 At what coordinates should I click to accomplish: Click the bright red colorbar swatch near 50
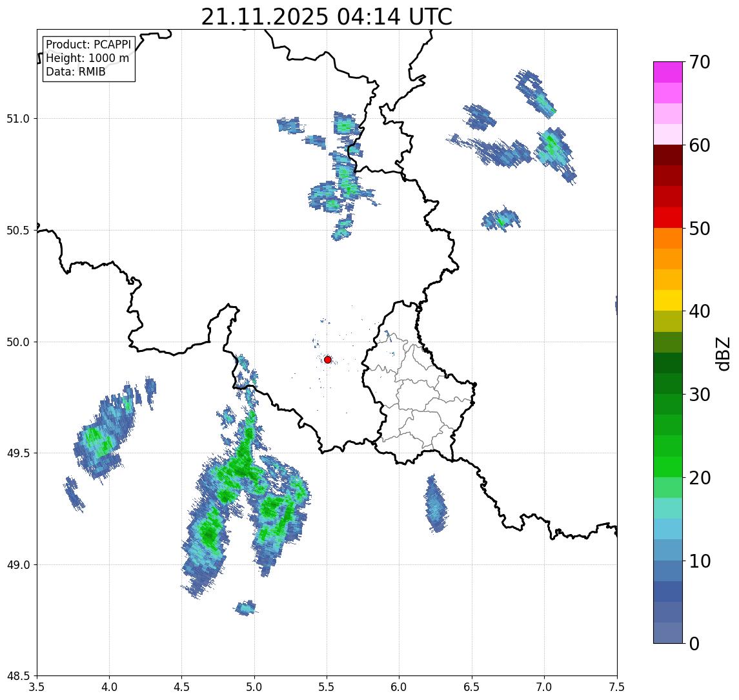pos(668,218)
